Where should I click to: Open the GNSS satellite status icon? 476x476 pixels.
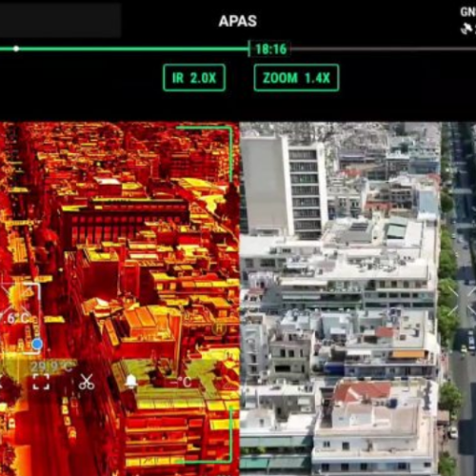(x=467, y=29)
